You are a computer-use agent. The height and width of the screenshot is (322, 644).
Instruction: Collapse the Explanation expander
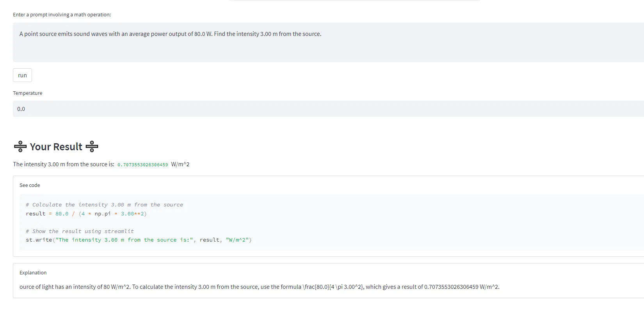coord(33,273)
